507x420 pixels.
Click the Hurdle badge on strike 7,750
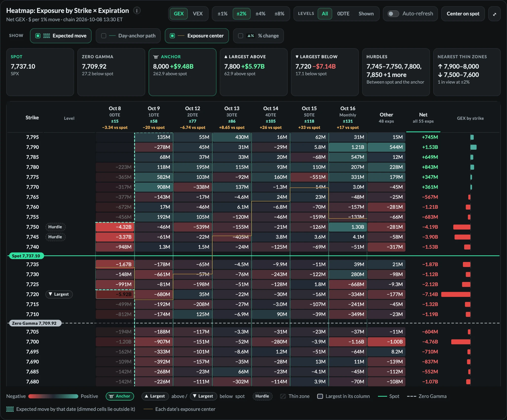click(55, 227)
